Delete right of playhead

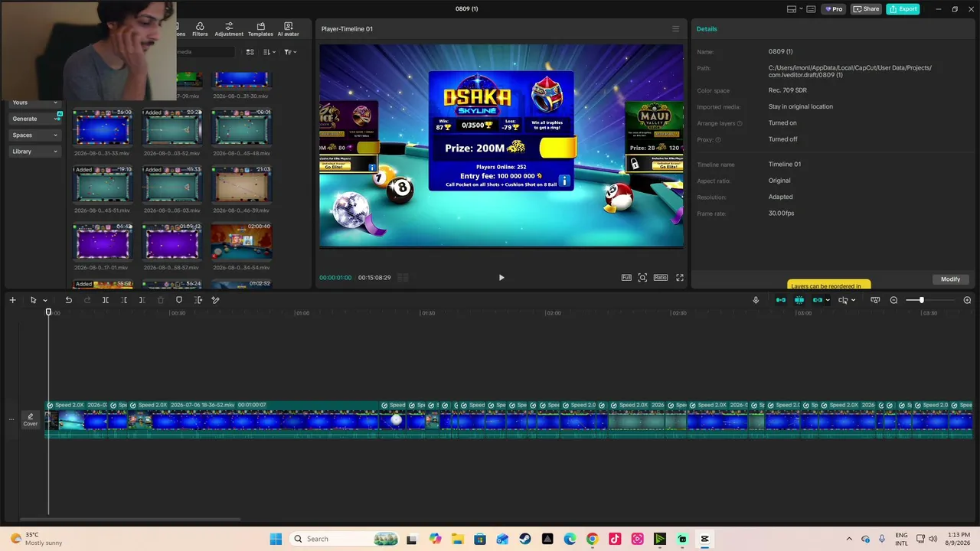point(142,300)
